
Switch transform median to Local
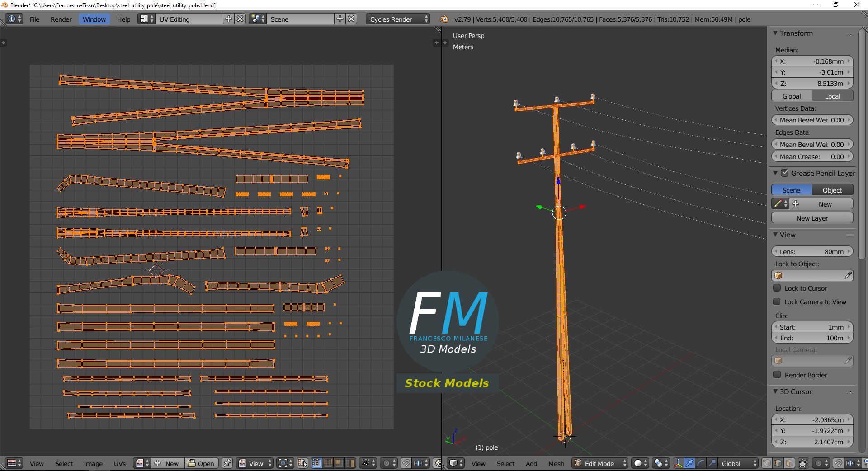[x=832, y=96]
